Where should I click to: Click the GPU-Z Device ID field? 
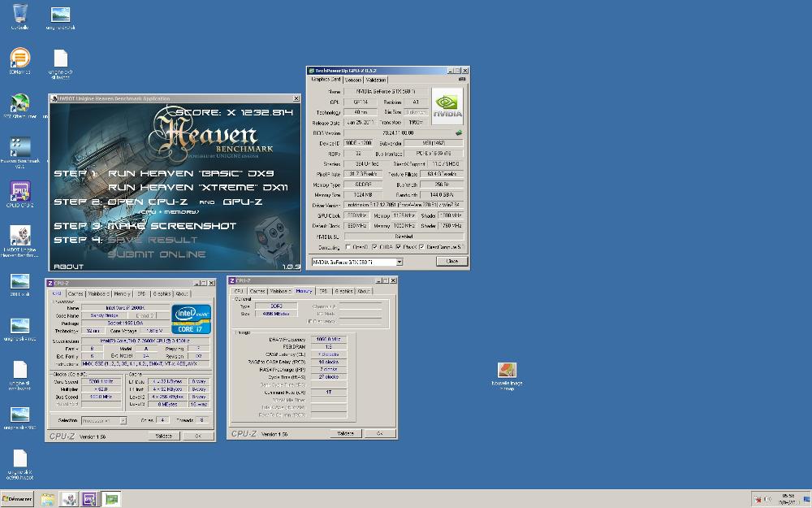[358, 143]
